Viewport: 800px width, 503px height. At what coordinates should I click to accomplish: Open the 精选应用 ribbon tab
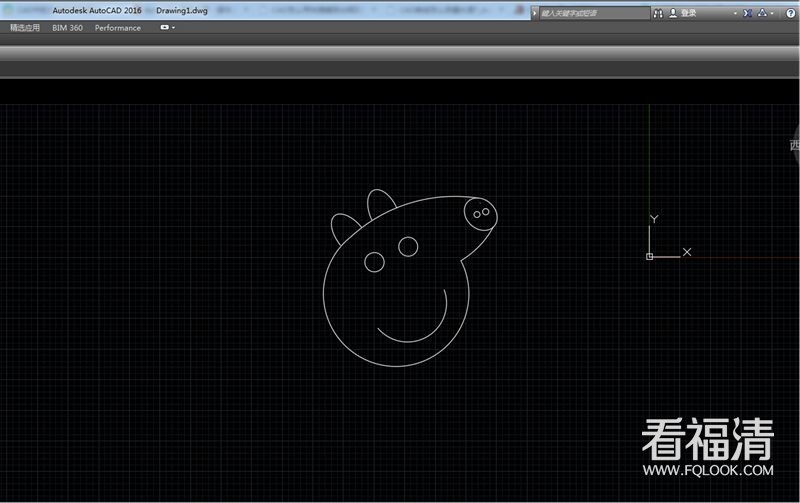(24, 28)
